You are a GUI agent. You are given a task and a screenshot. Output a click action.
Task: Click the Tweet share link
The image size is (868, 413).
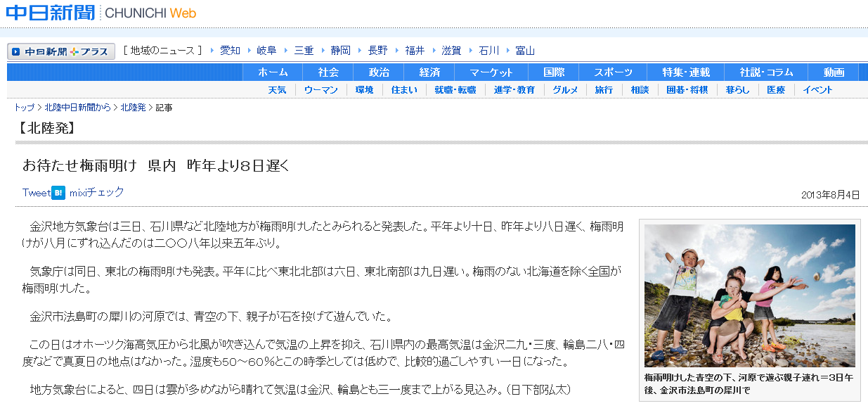36,193
